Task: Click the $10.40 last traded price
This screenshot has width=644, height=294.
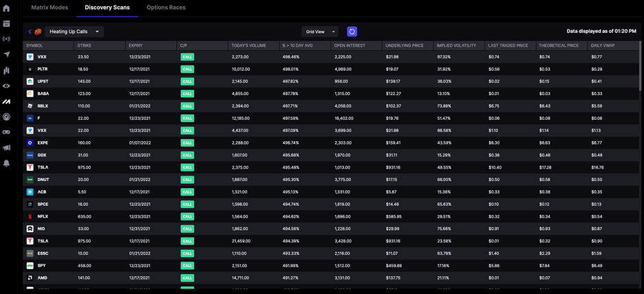Action: [x=495, y=168]
